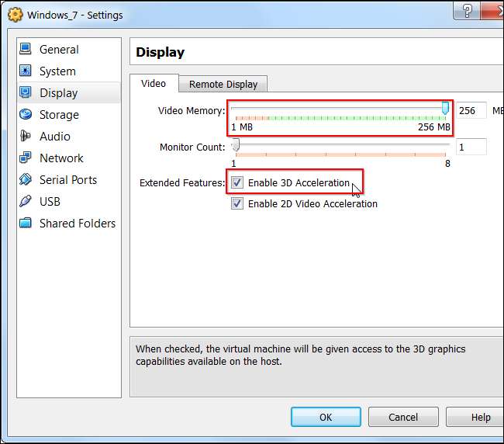Select USB settings category
The width and height of the screenshot is (504, 444).
click(x=69, y=201)
